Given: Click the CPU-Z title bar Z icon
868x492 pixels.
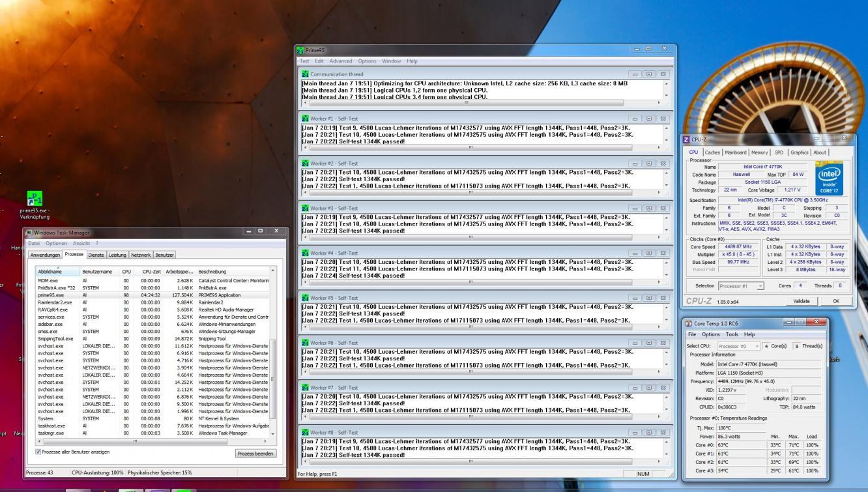Looking at the screenshot, I should click(x=686, y=139).
